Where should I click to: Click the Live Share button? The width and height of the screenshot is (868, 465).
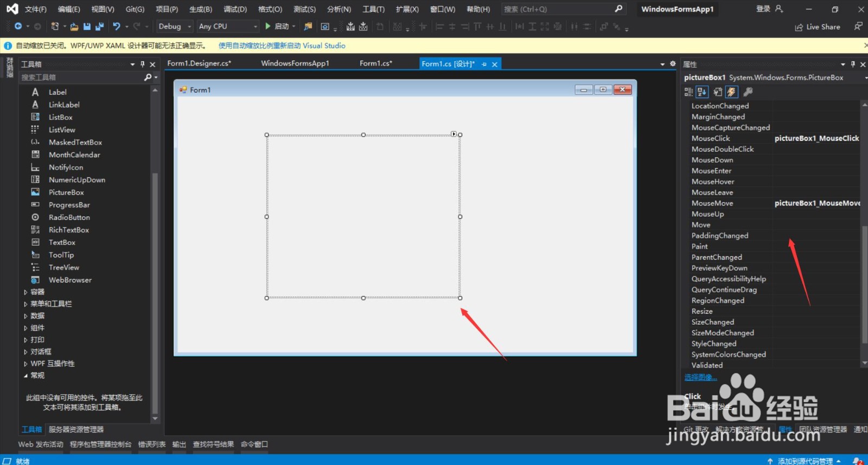coord(818,27)
